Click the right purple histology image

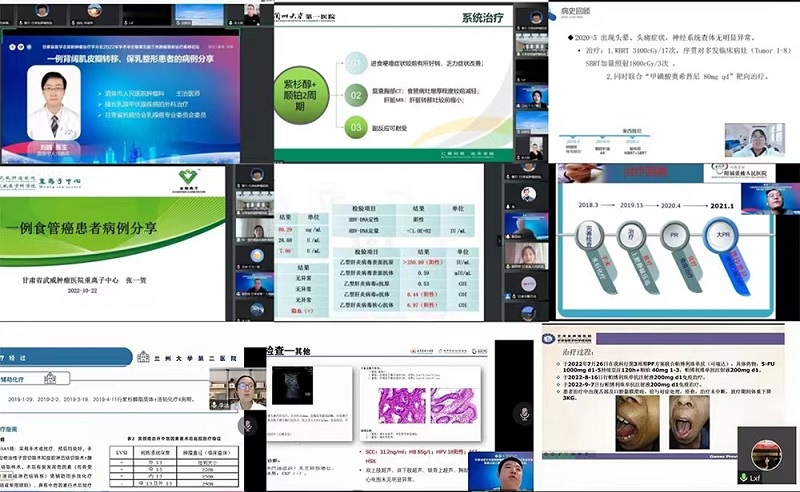tap(454, 406)
